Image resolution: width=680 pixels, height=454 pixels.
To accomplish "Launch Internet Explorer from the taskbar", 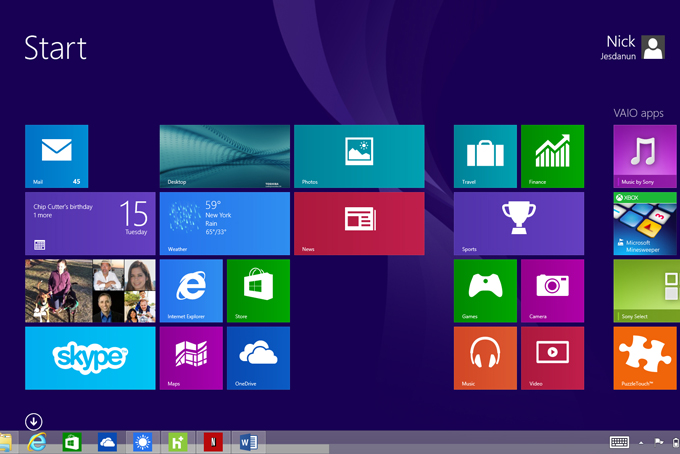I will point(37,442).
